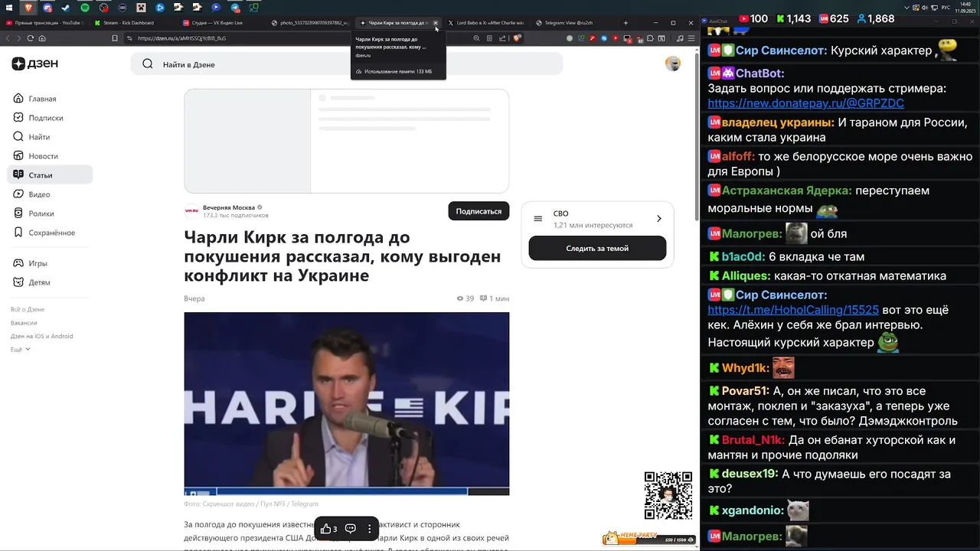This screenshot has height=551, width=980.
Task: Open the Вечерняя Москва channel name link
Action: tap(229, 207)
